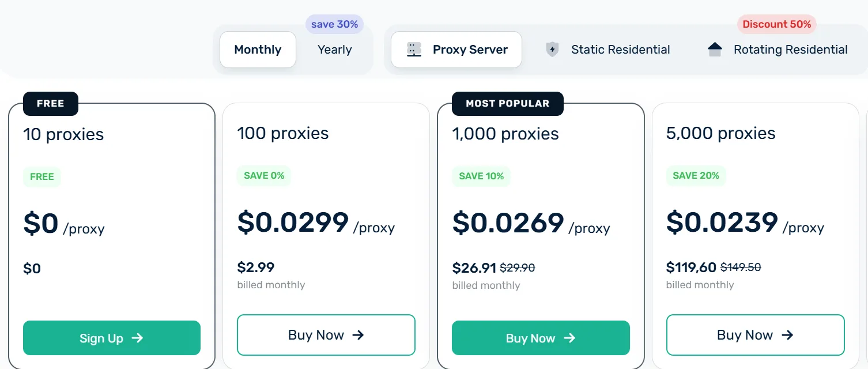Click the SAVE 20% tag
This screenshot has height=369, width=868.
pyautogui.click(x=696, y=175)
